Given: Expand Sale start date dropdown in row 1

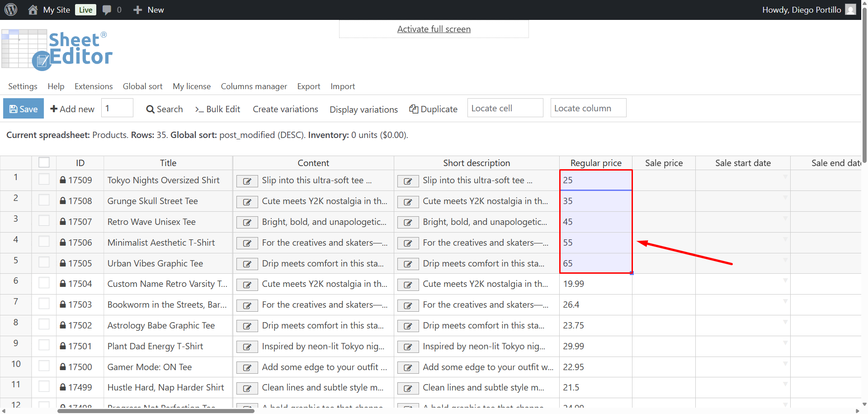Looking at the screenshot, I should pos(785,176).
